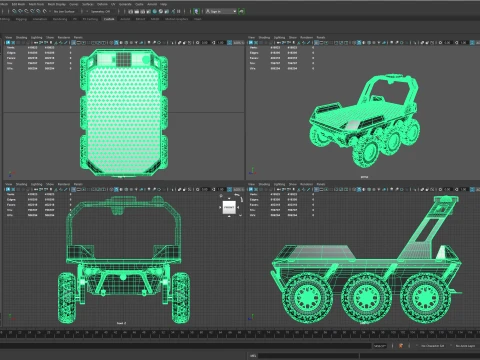Open sRGB gamma dropdown in top view panel
The width and height of the screenshot is (480, 360).
(239, 43)
